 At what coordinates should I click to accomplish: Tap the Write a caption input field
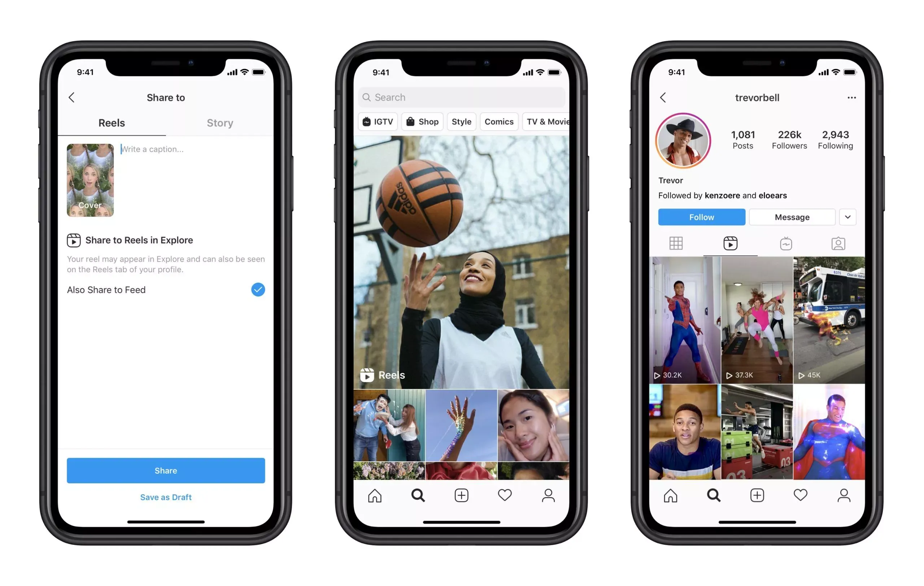(188, 150)
